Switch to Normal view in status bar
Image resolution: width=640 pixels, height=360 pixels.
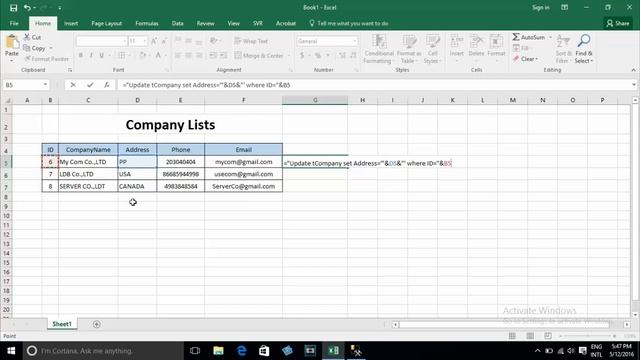click(x=512, y=336)
